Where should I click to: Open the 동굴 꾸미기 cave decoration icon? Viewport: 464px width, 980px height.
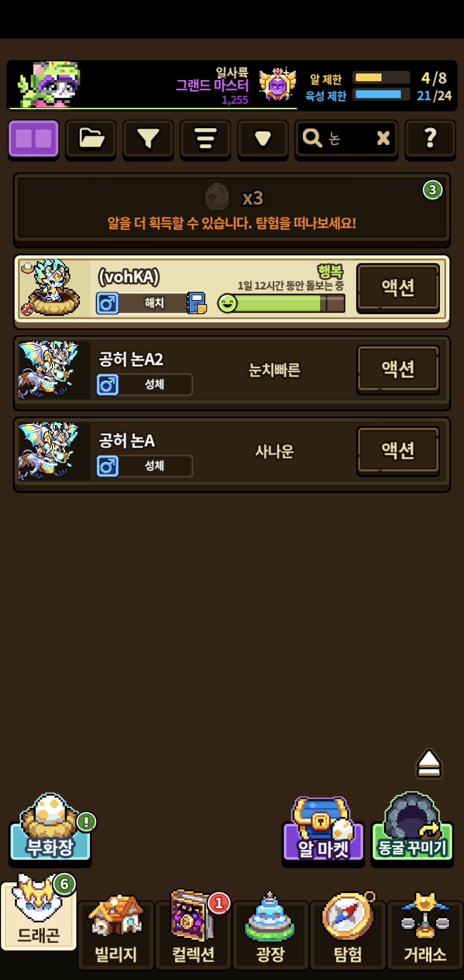point(412,827)
